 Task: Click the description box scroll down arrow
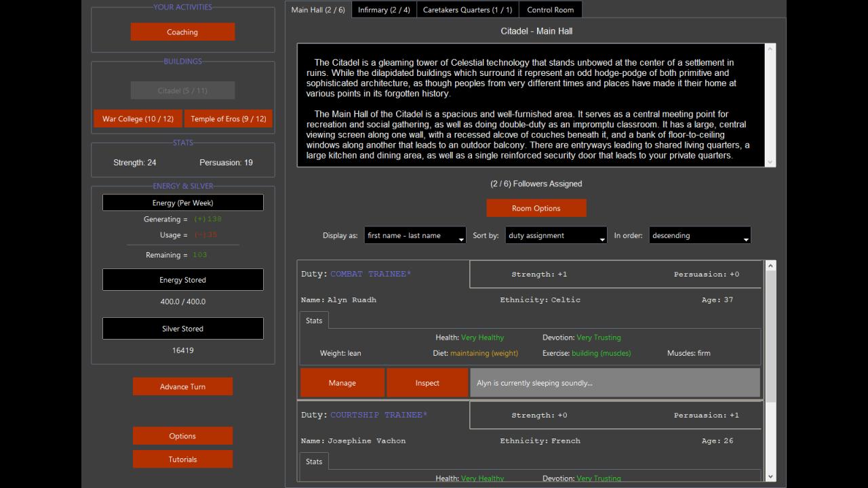[770, 161]
